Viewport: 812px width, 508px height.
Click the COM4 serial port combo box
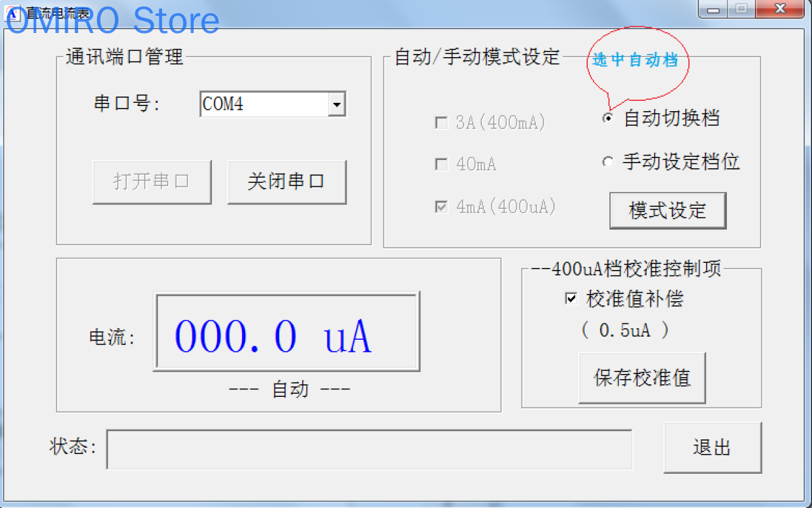pos(264,104)
